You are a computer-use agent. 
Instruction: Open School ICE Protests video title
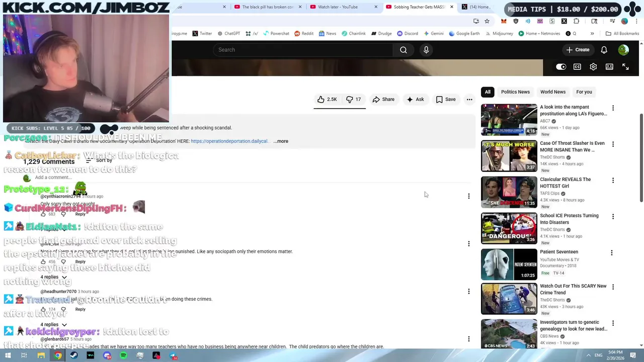pyautogui.click(x=569, y=219)
